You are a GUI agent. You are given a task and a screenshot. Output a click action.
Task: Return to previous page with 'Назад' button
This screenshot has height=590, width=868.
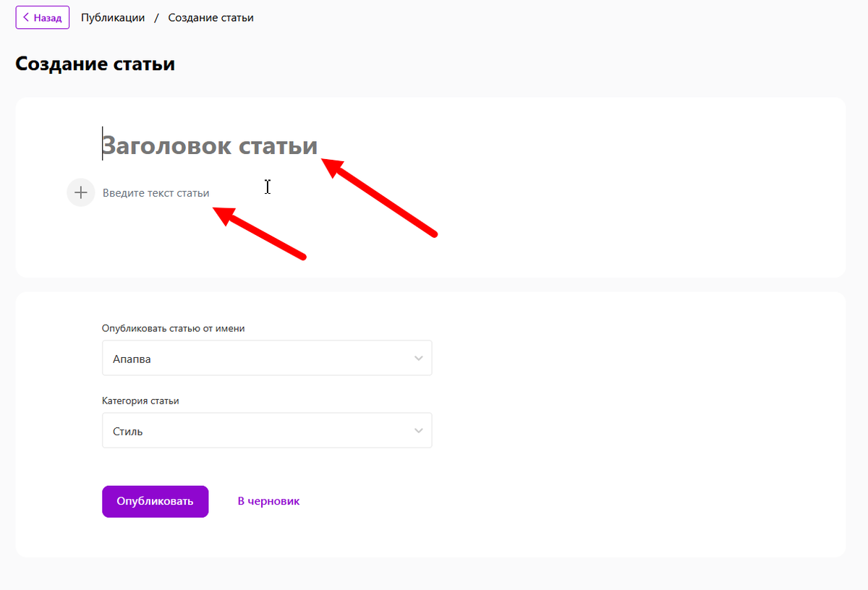coord(42,17)
